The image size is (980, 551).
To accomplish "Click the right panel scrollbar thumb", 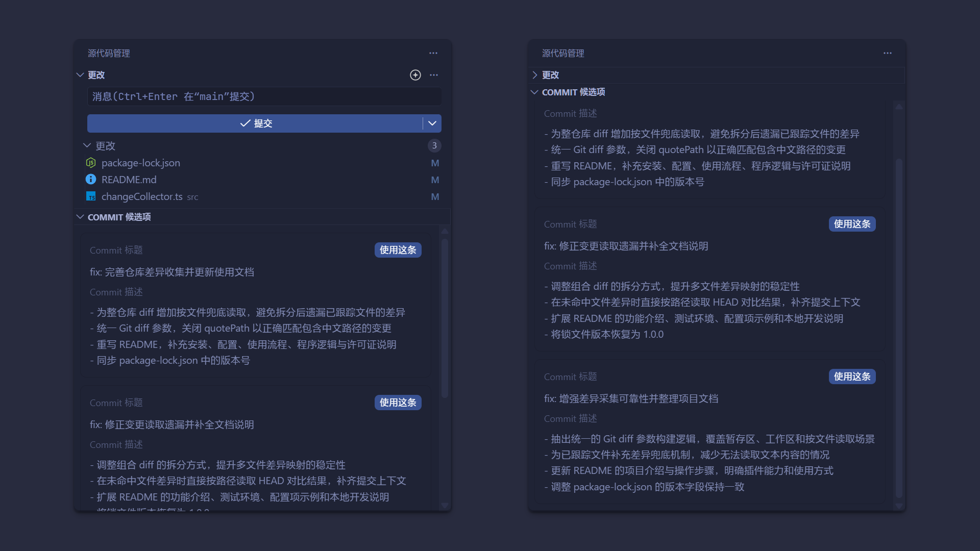I will pos(899,328).
